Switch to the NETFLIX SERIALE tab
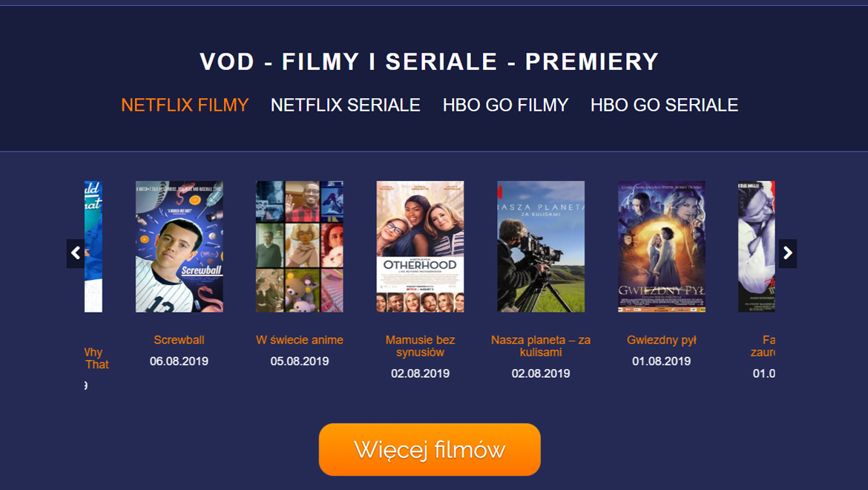This screenshot has width=868, height=490. pos(346,105)
